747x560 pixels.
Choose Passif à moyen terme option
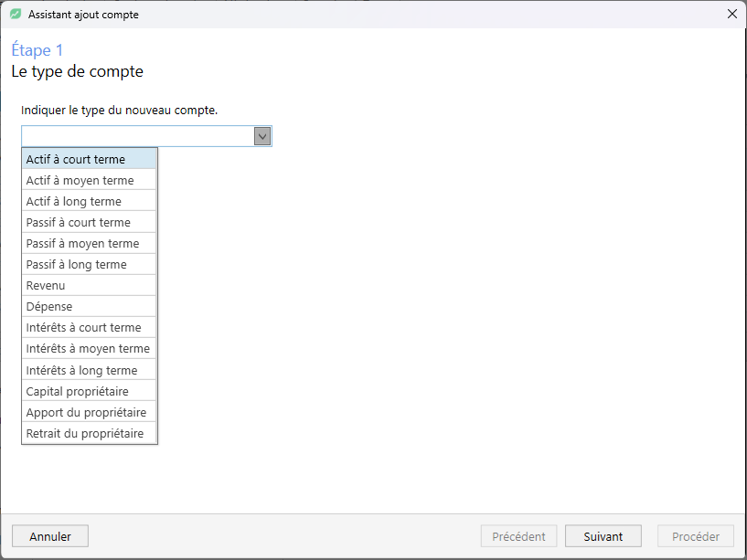coord(89,243)
